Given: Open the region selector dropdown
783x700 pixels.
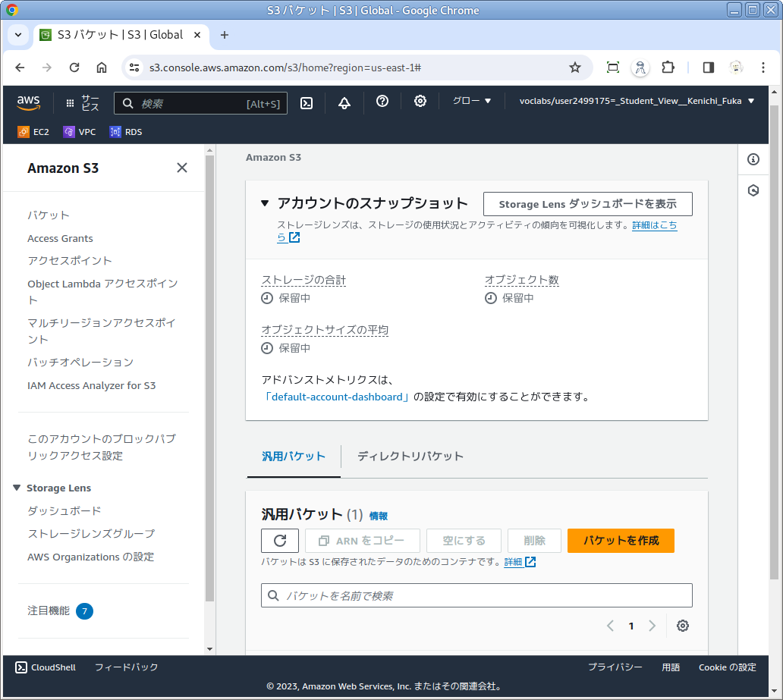Looking at the screenshot, I should (x=472, y=102).
